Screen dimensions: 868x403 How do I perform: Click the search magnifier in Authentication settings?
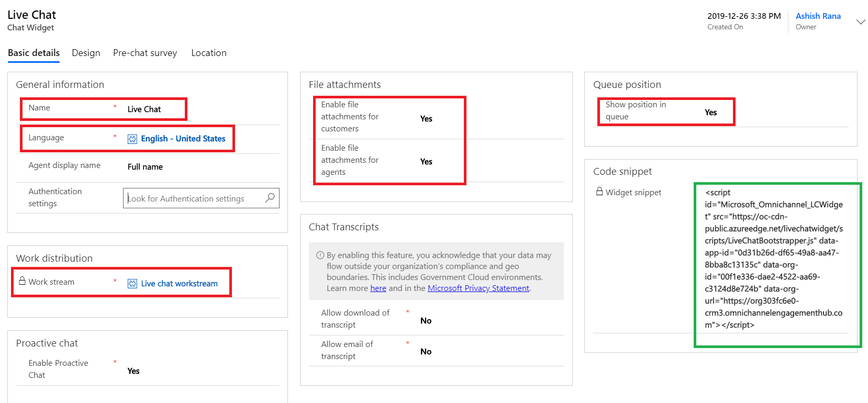pyautogui.click(x=270, y=198)
